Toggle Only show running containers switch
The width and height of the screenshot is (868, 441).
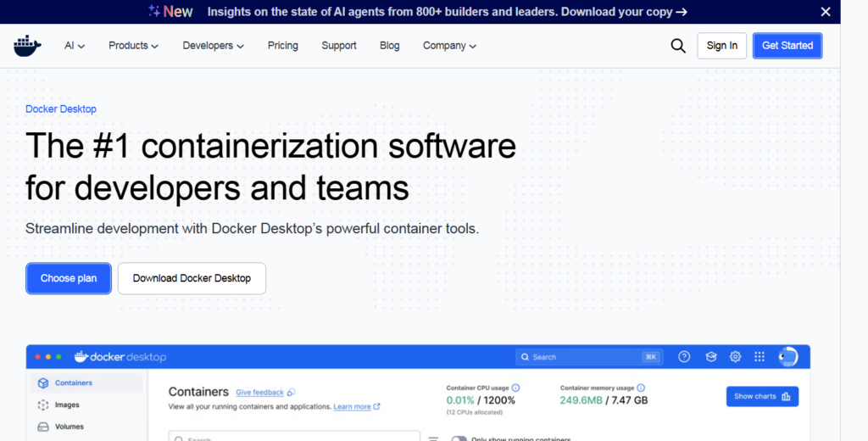coord(459,438)
